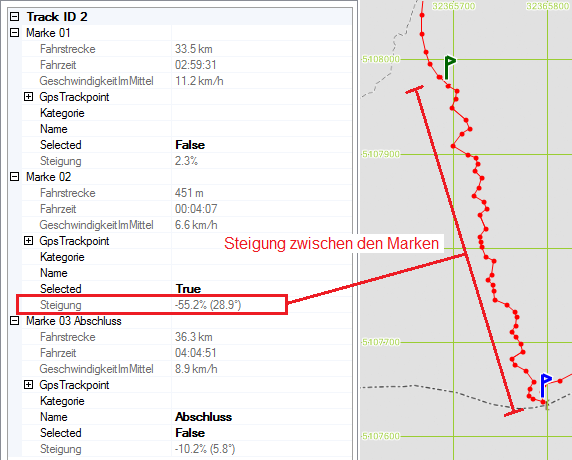572x460 pixels.
Task: Expand GpsTrackpoint under Marke 02
Action: (x=28, y=241)
